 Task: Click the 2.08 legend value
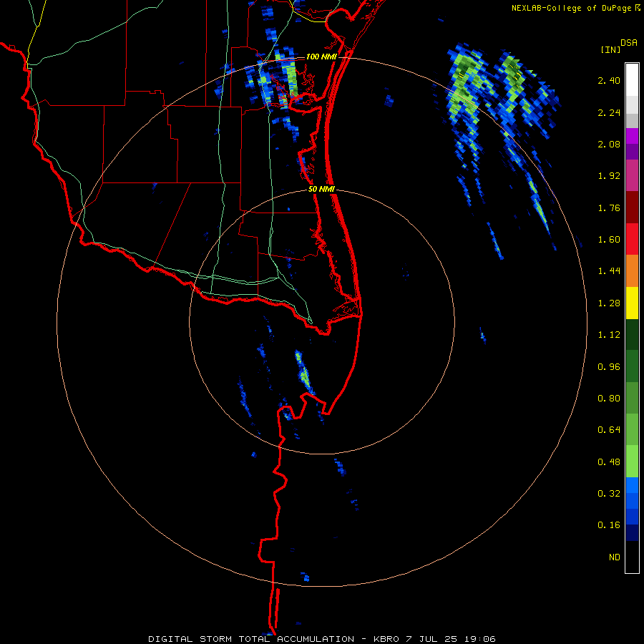point(609,144)
